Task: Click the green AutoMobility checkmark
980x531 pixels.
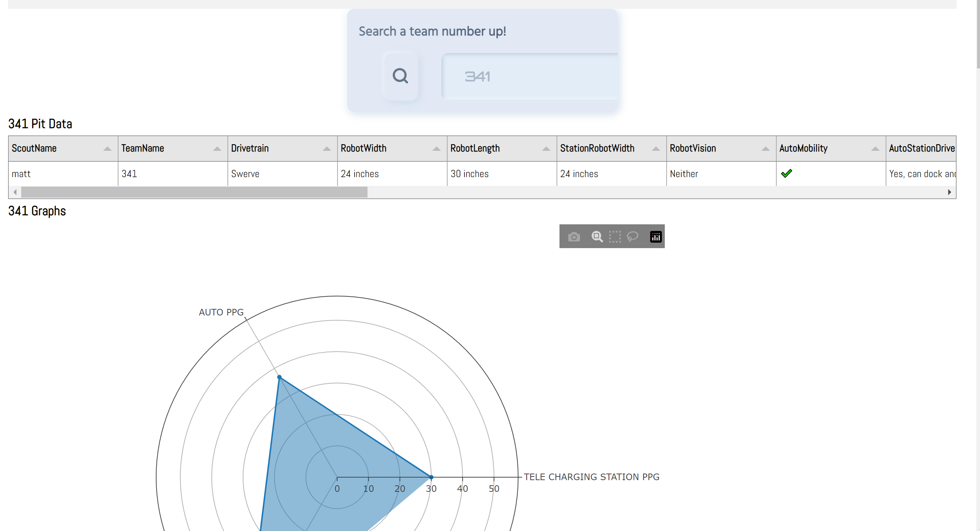Action: [x=786, y=173]
